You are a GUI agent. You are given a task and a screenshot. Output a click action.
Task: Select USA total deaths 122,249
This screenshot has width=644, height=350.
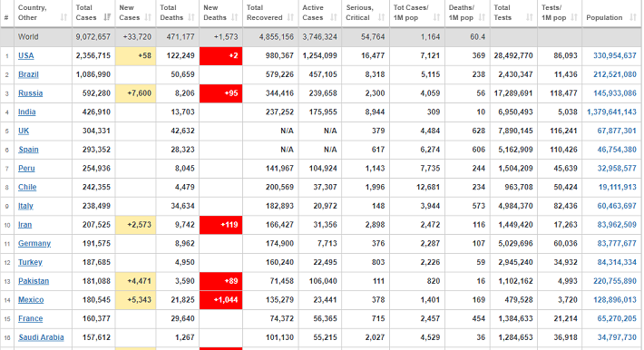click(181, 56)
